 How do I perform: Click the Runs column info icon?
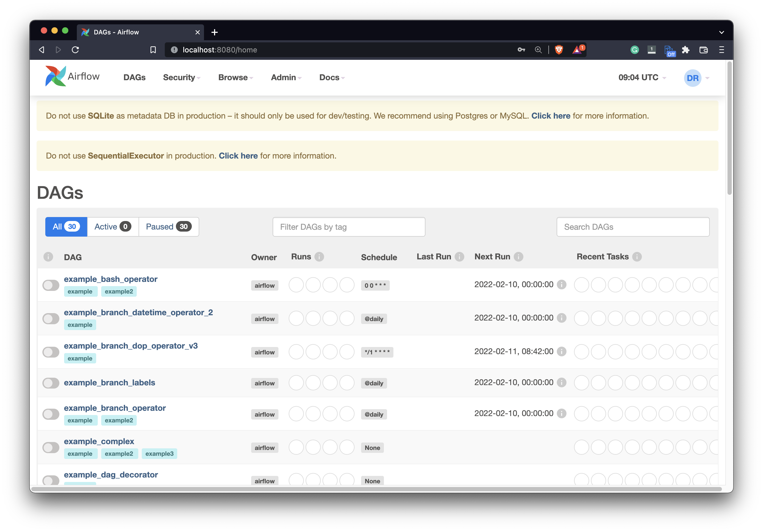[x=319, y=257]
